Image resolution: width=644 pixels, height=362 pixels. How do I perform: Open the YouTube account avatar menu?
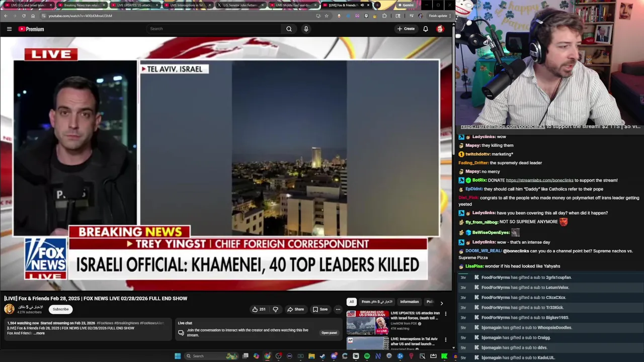pyautogui.click(x=440, y=29)
